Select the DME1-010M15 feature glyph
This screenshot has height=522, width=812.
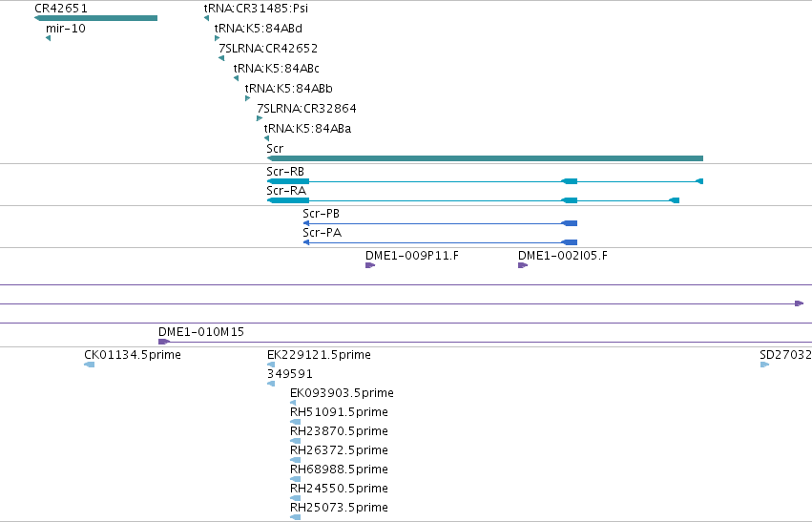pyautogui.click(x=164, y=342)
